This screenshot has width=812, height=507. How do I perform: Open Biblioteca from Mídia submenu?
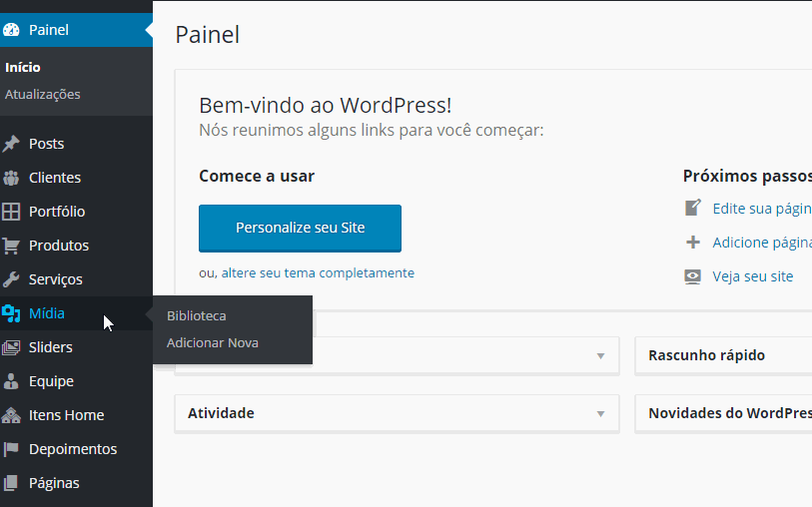[x=197, y=315]
